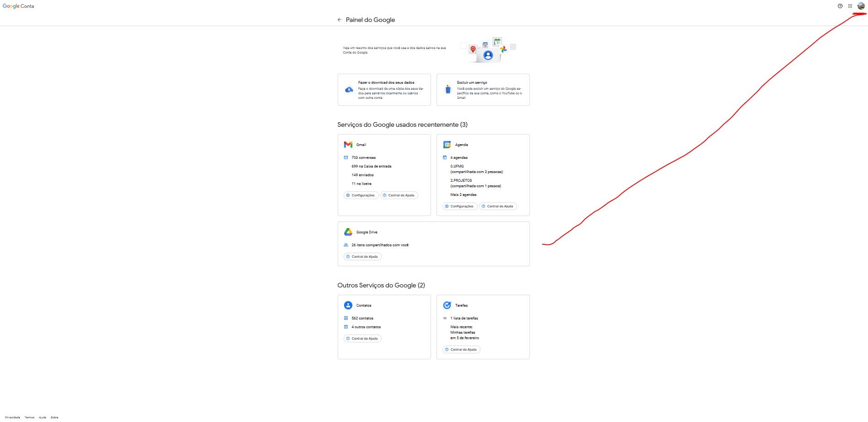Click the Ajuda footer link

(x=43, y=417)
